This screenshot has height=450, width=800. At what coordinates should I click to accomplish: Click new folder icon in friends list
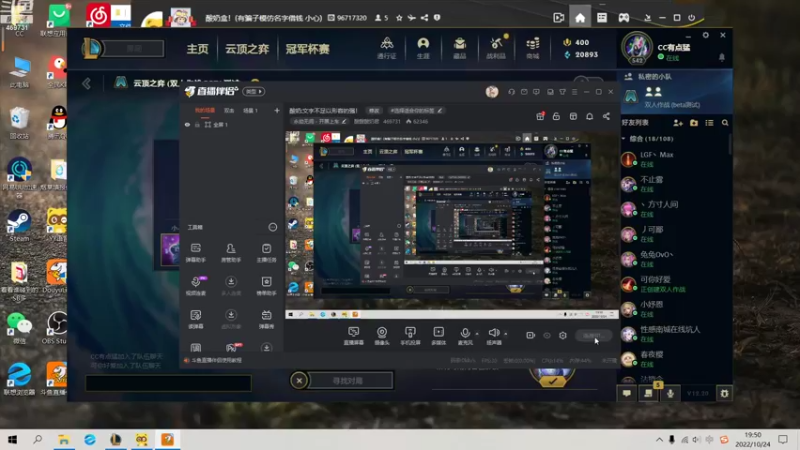pos(694,123)
